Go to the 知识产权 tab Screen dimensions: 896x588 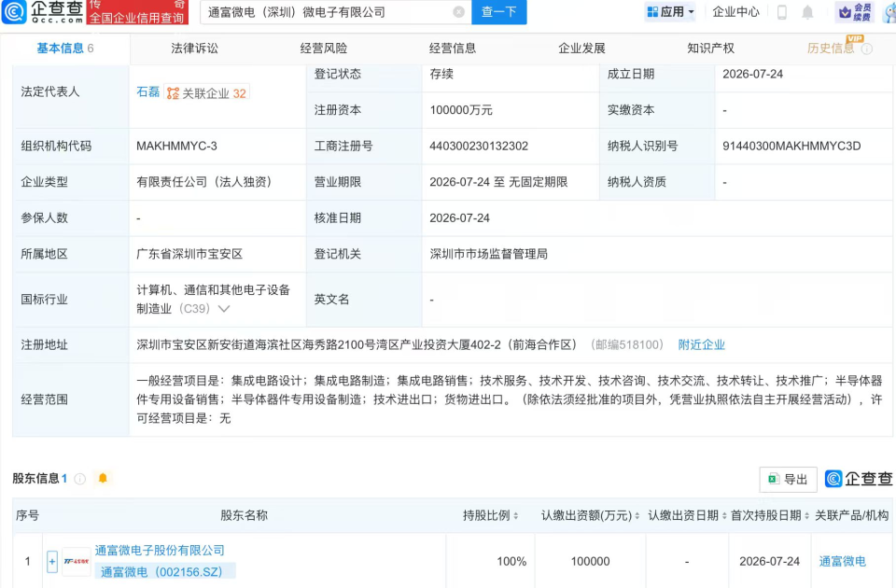[711, 49]
